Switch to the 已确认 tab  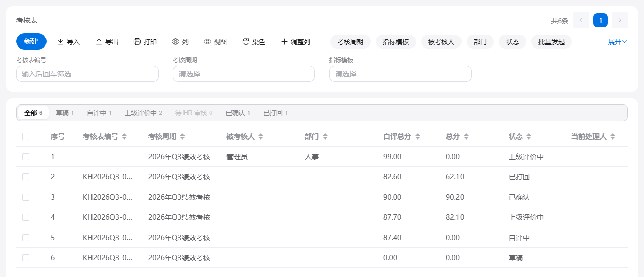click(238, 113)
